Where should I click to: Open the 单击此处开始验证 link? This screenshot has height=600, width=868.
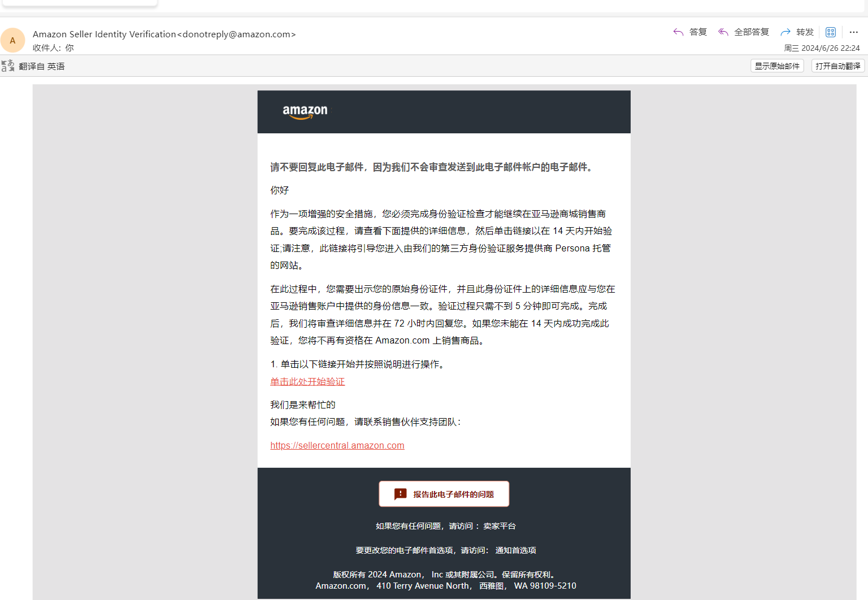click(307, 382)
